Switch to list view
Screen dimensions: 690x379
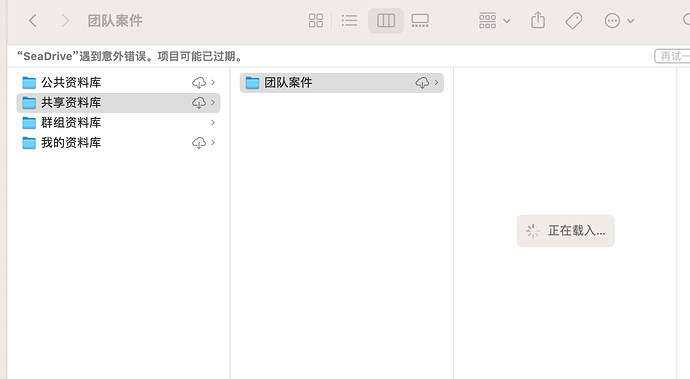(349, 20)
